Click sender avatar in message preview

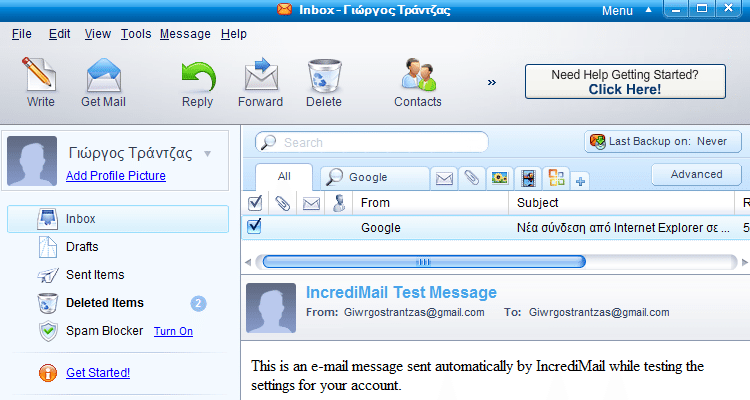pyautogui.click(x=271, y=308)
